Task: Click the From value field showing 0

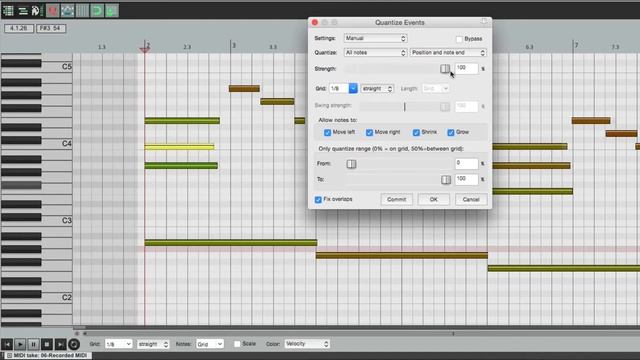Action: click(466, 163)
